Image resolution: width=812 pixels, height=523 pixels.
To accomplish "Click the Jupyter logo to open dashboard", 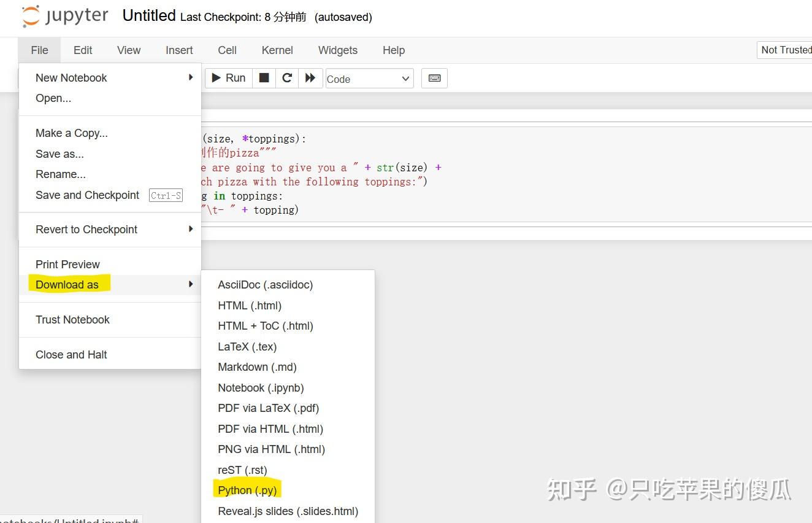I will [63, 17].
